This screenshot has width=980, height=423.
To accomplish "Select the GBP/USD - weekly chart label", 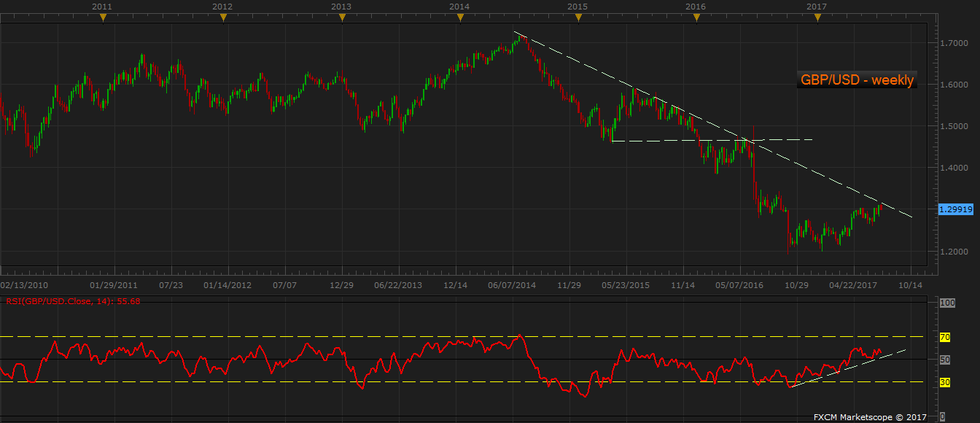I will 857,80.
